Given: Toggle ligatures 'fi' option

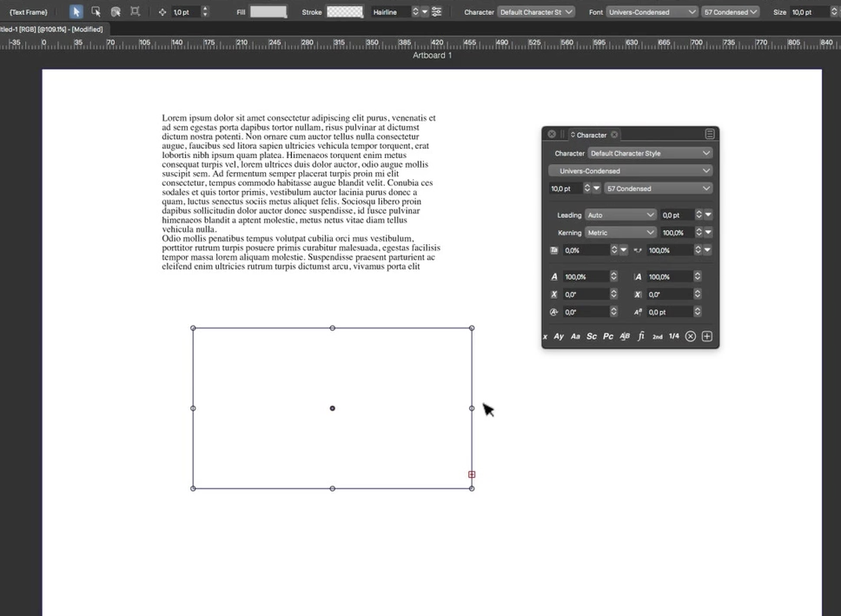Looking at the screenshot, I should pos(641,336).
